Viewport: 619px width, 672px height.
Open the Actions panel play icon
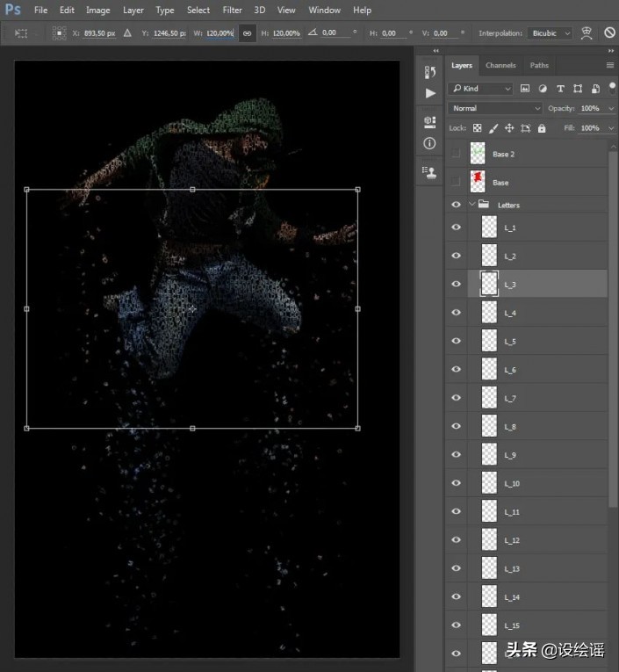click(429, 93)
